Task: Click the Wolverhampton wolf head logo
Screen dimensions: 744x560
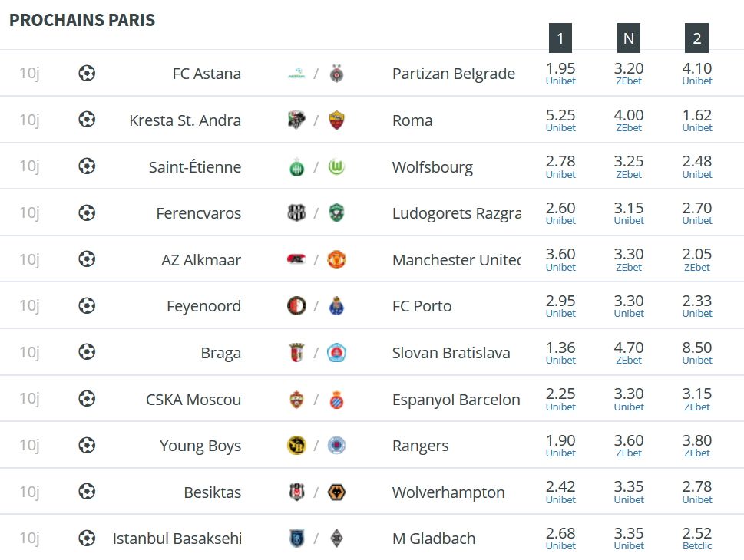Action: 336,492
